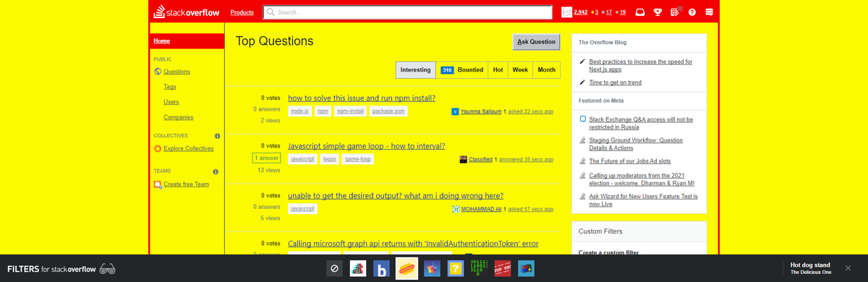Select the Windows logo filter icon
The image size is (868, 282).
click(526, 268)
